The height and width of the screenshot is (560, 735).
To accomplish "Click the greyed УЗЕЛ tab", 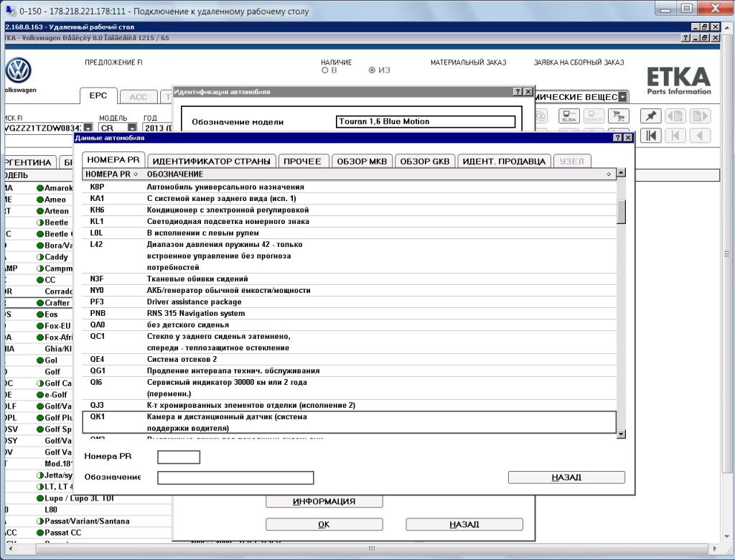I will (572, 162).
